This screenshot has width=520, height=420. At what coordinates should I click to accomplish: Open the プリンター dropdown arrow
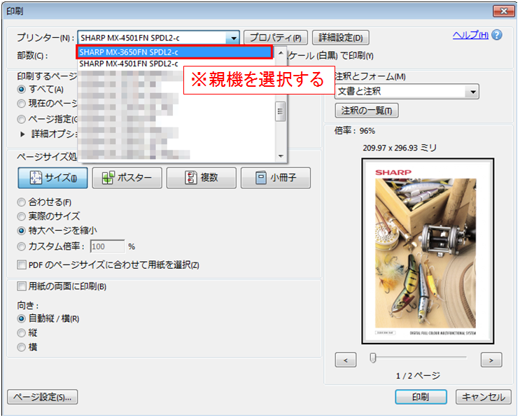pyautogui.click(x=233, y=38)
